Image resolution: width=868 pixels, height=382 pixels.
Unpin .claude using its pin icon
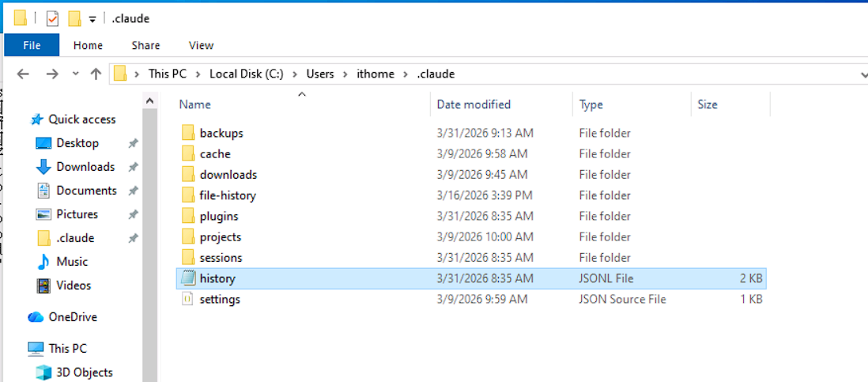(x=133, y=238)
